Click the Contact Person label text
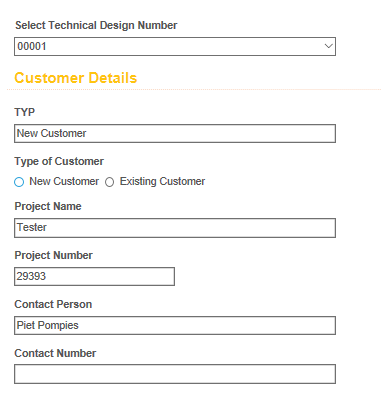 tap(53, 304)
